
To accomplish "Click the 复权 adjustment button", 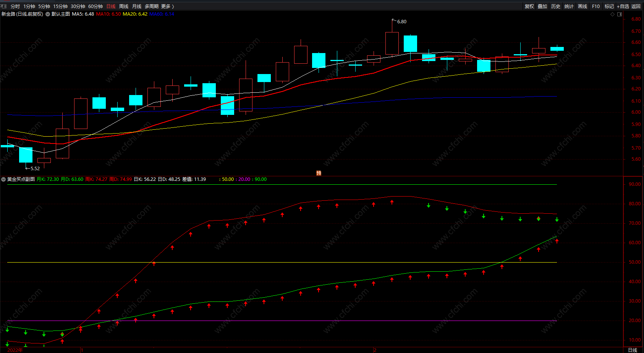I will [x=529, y=6].
